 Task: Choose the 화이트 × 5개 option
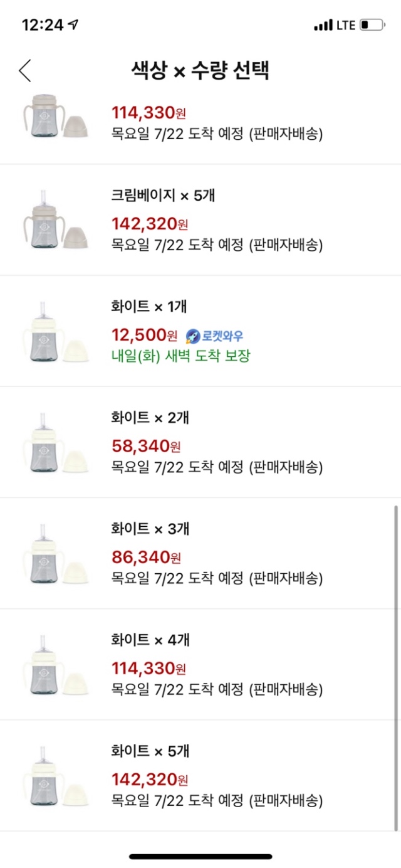point(200,775)
